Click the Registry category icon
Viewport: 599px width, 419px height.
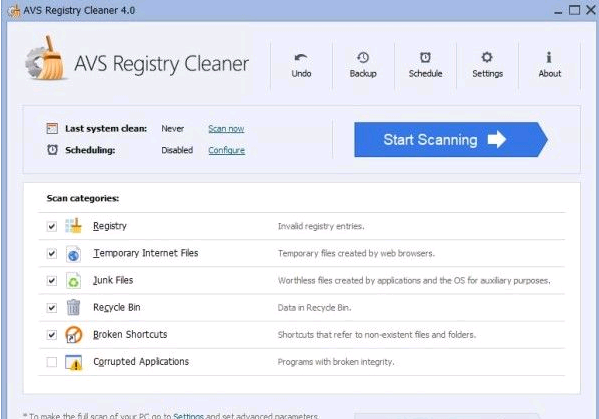[73, 226]
